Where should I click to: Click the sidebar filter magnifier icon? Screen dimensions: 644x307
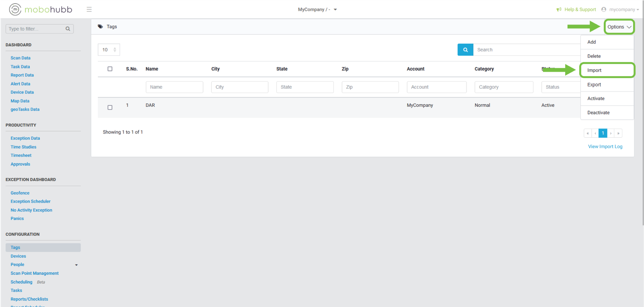pyautogui.click(x=68, y=29)
